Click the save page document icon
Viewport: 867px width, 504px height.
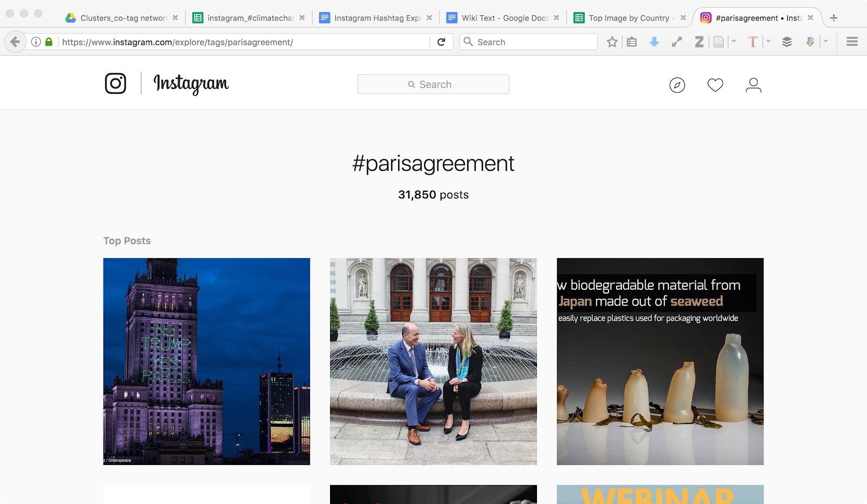coord(719,42)
